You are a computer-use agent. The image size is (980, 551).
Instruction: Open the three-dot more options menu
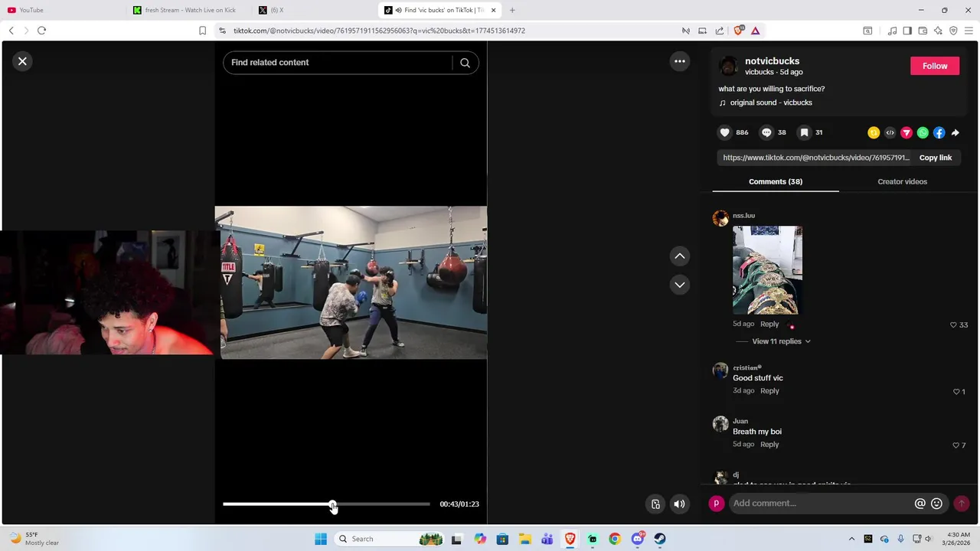click(679, 61)
